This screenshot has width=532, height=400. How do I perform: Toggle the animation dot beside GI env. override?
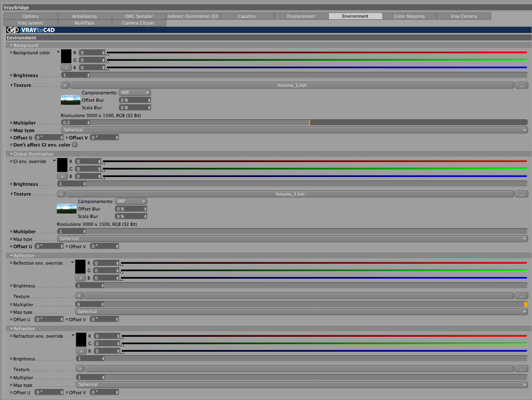tap(11, 161)
